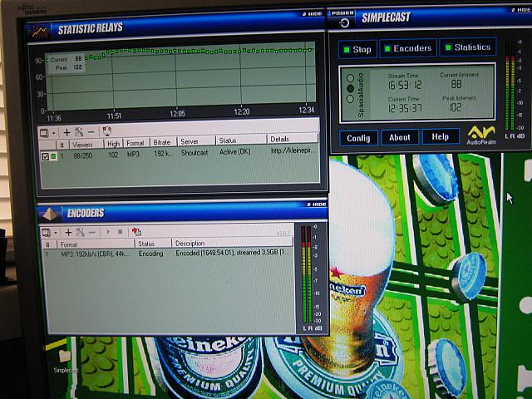Configure the selected relay with the wrench icon
The width and height of the screenshot is (532, 399).
point(79,132)
